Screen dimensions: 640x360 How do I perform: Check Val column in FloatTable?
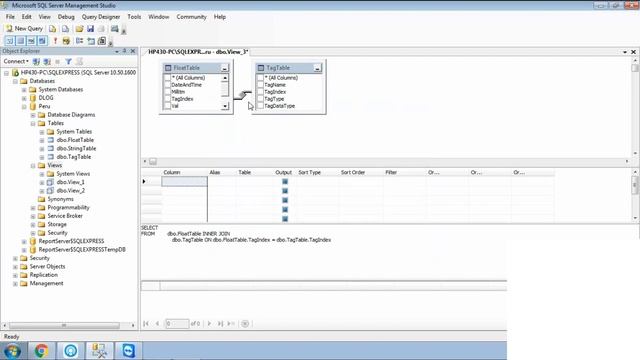167,106
